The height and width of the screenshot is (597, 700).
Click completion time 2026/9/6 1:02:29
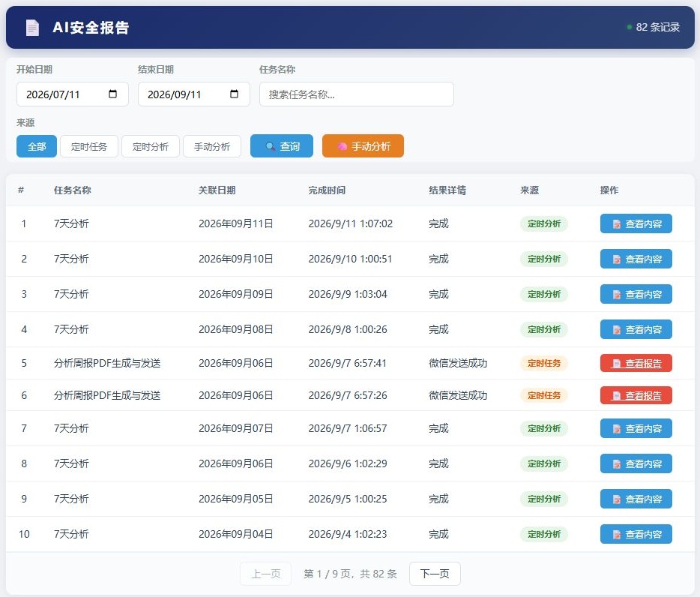coord(348,463)
